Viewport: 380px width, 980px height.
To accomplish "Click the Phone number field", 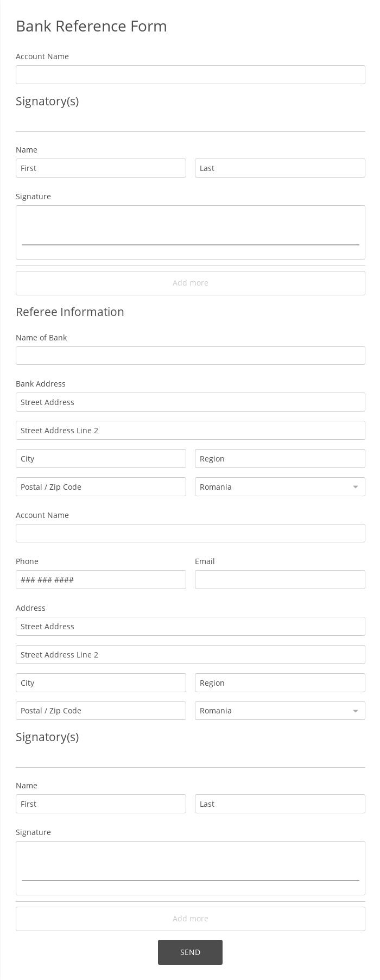I will 101,579.
